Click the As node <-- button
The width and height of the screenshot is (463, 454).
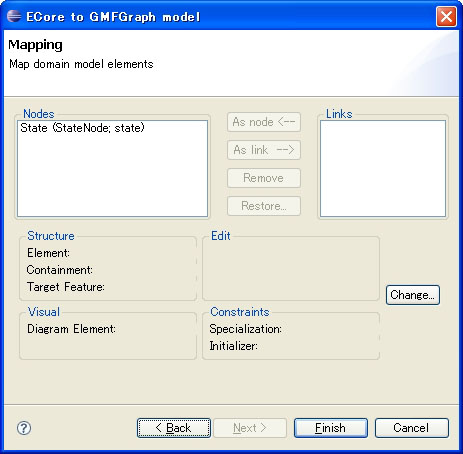pyautogui.click(x=264, y=122)
